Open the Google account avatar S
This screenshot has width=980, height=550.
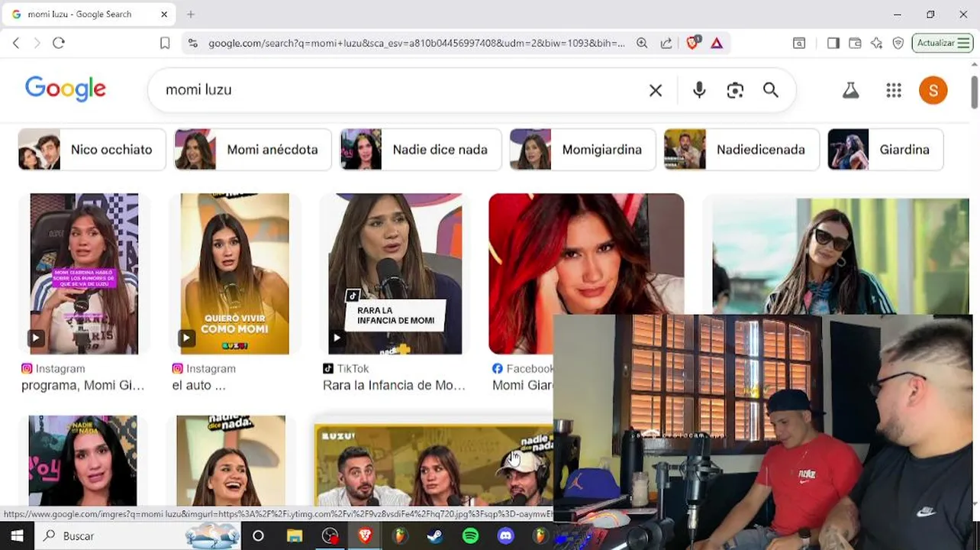[933, 90]
